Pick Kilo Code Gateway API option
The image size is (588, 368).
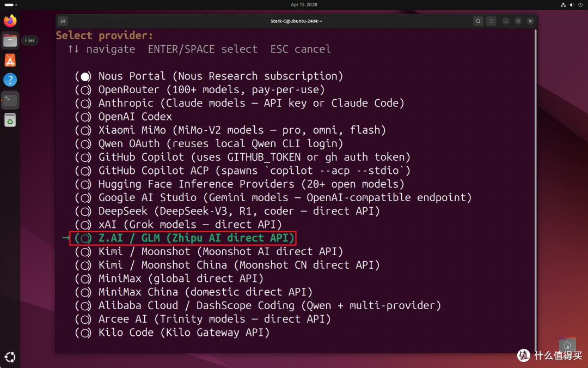(172, 333)
